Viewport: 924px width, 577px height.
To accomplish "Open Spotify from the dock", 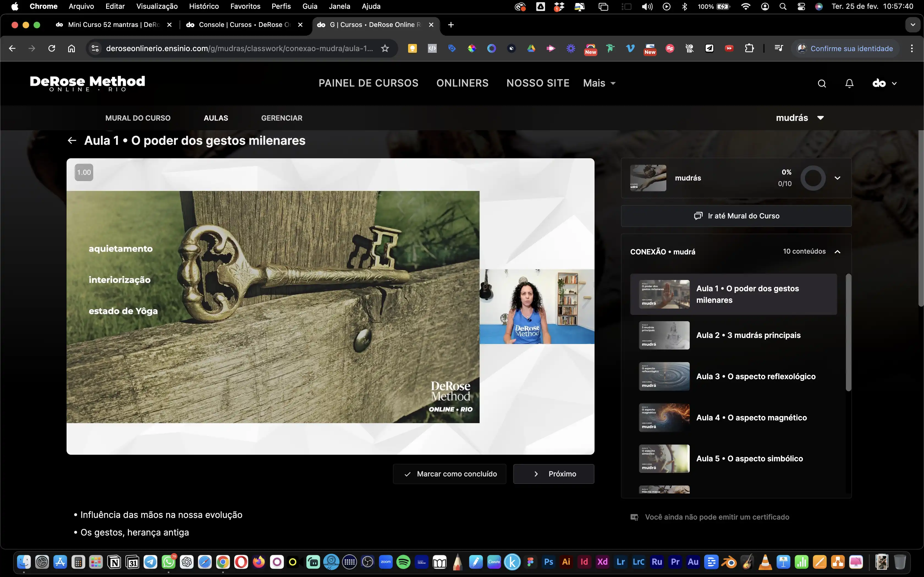I will [x=403, y=562].
